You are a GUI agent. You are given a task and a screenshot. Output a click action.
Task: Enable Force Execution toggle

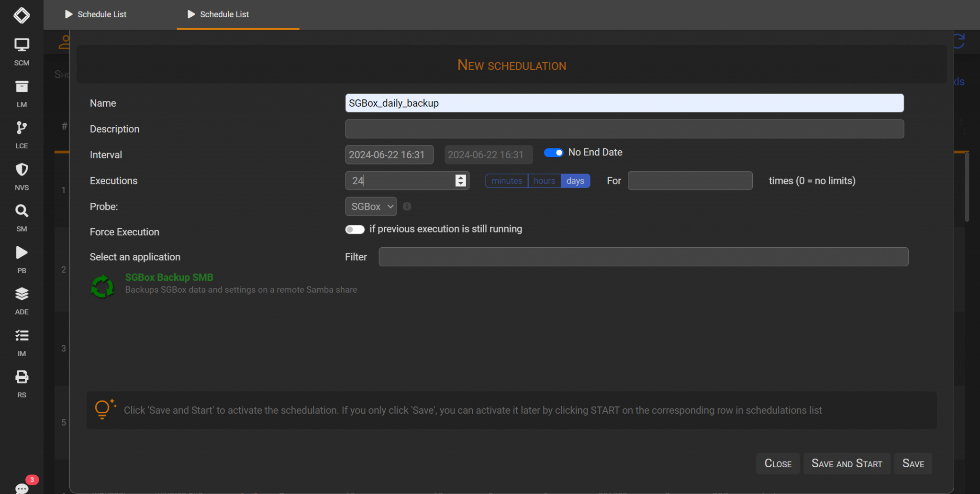tap(355, 230)
